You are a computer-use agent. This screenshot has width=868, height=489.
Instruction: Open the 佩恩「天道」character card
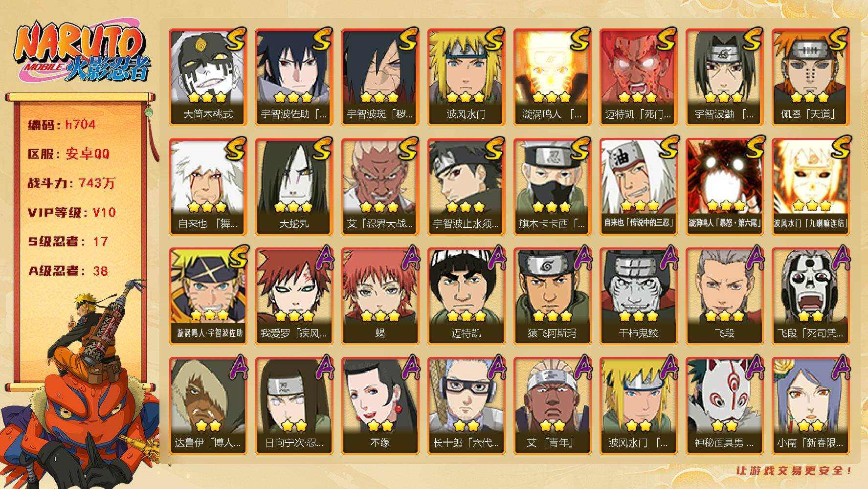coord(810,77)
